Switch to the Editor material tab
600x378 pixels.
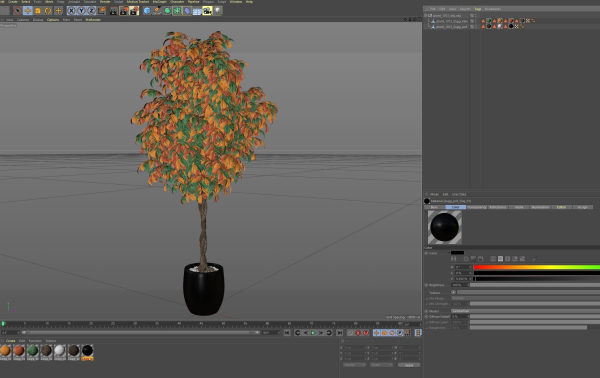click(561, 207)
